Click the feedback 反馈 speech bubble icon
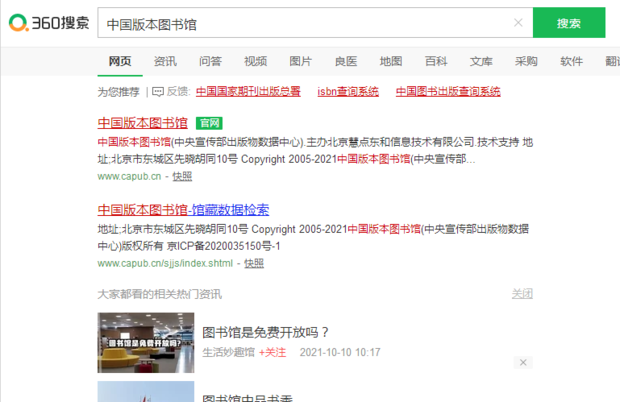Image resolution: width=620 pixels, height=402 pixels. tap(158, 92)
